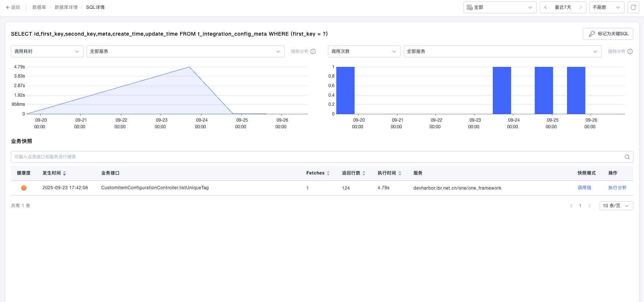Open the 调用链 link in table row
Viewport: 644px width, 302px height.
pyautogui.click(x=584, y=188)
